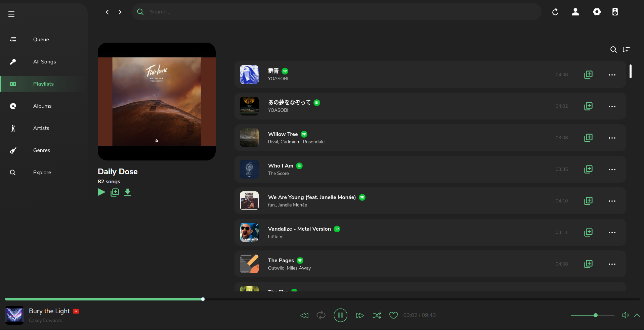Play the Daily Dose playlist
Viewport: 644px width, 330px height.
point(101,192)
